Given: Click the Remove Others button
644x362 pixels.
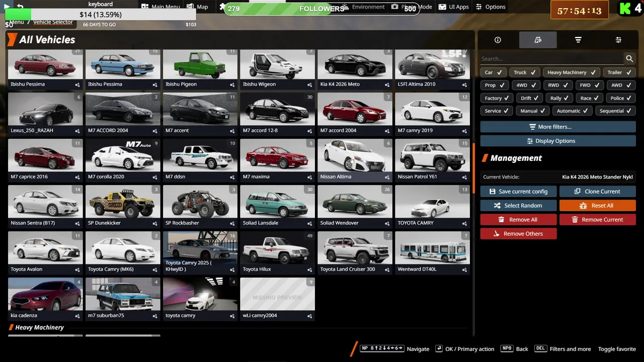Looking at the screenshot, I should coord(518,234).
